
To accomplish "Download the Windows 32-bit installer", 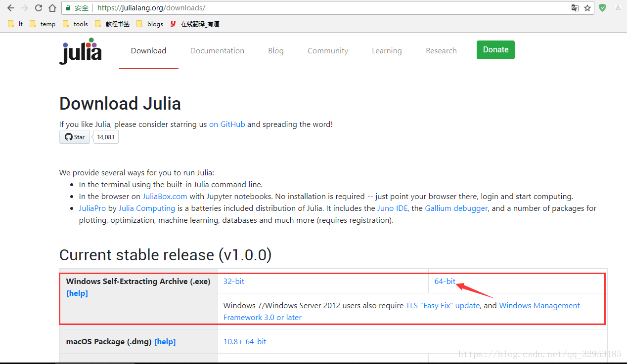I will coord(234,282).
